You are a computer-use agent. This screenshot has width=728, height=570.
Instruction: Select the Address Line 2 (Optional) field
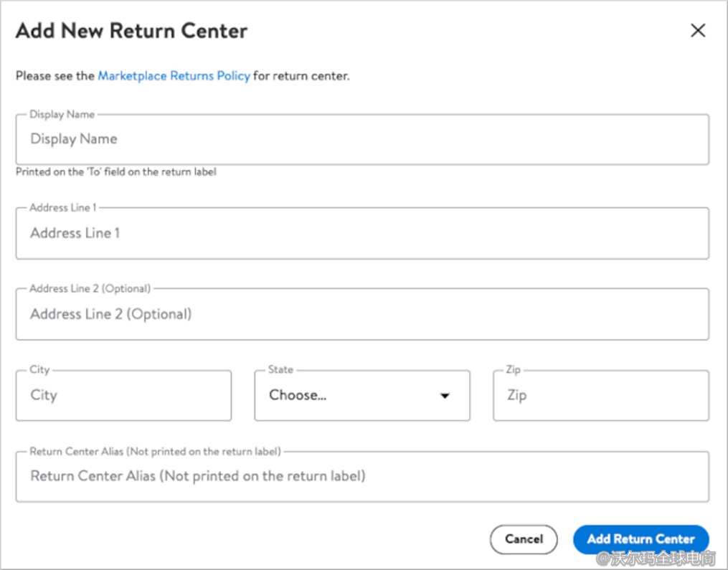tap(362, 314)
